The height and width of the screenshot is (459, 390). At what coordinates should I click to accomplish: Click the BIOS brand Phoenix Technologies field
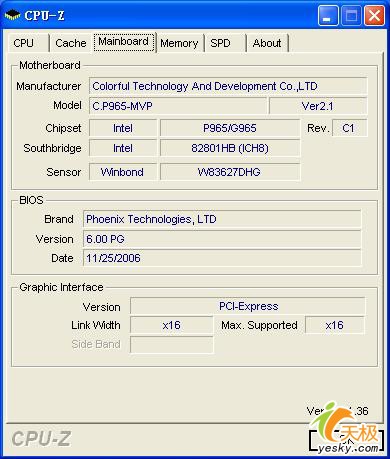coord(222,219)
